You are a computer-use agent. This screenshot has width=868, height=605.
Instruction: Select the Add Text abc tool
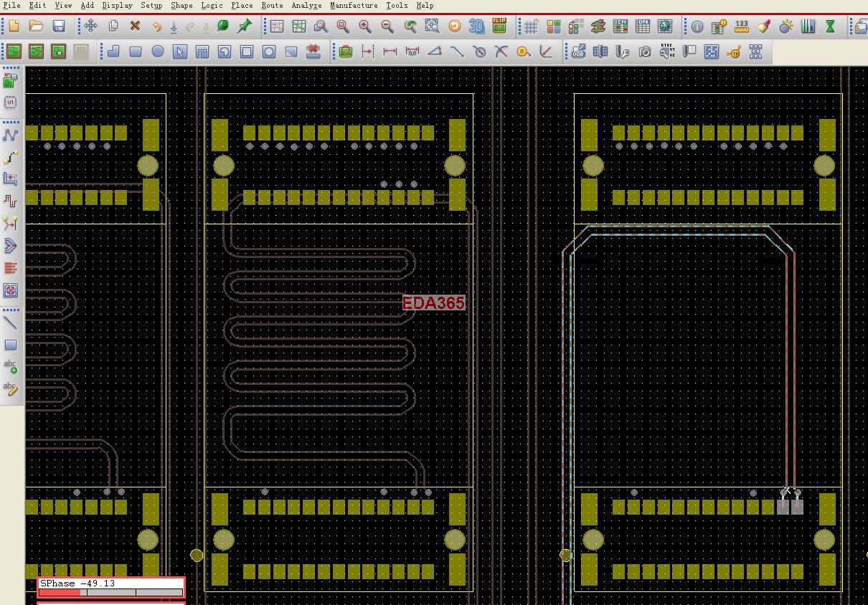click(x=10, y=366)
